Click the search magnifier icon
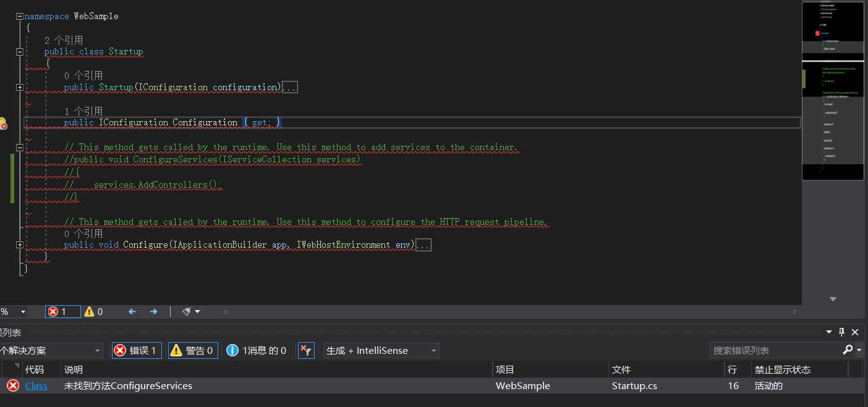The image size is (868, 407). (x=848, y=350)
